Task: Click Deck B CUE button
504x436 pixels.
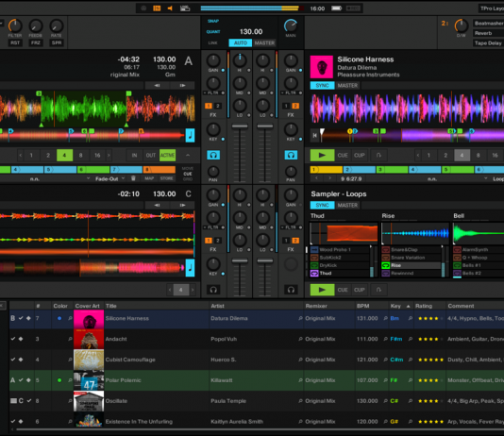Action: [343, 155]
